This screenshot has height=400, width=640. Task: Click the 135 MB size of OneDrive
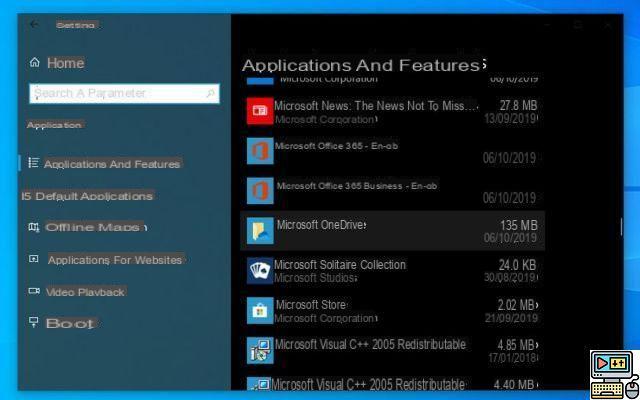[519, 225]
